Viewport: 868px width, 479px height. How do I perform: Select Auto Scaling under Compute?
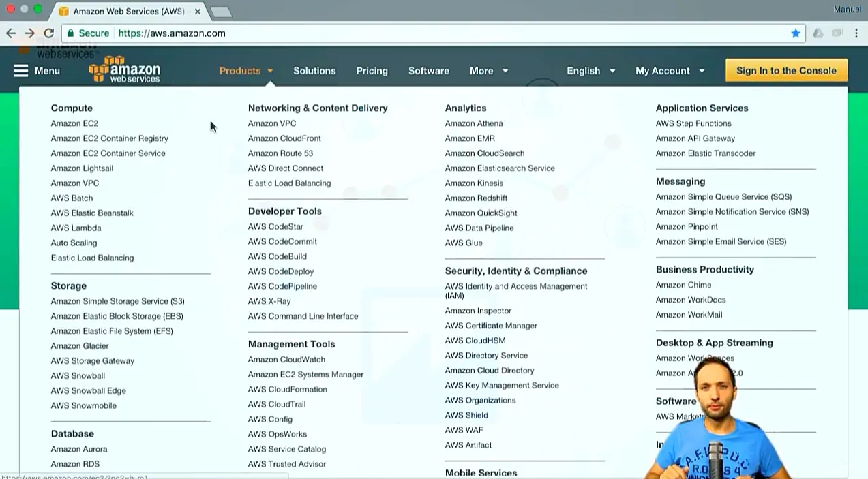(x=74, y=243)
